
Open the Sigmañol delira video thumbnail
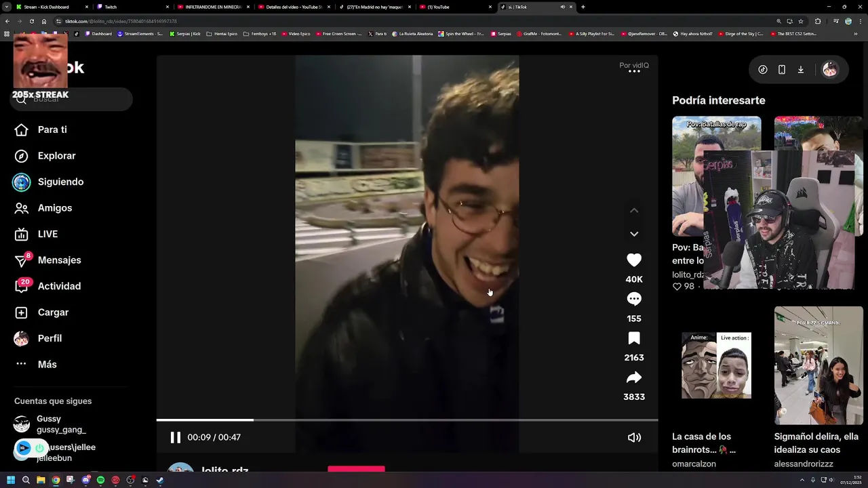click(818, 365)
